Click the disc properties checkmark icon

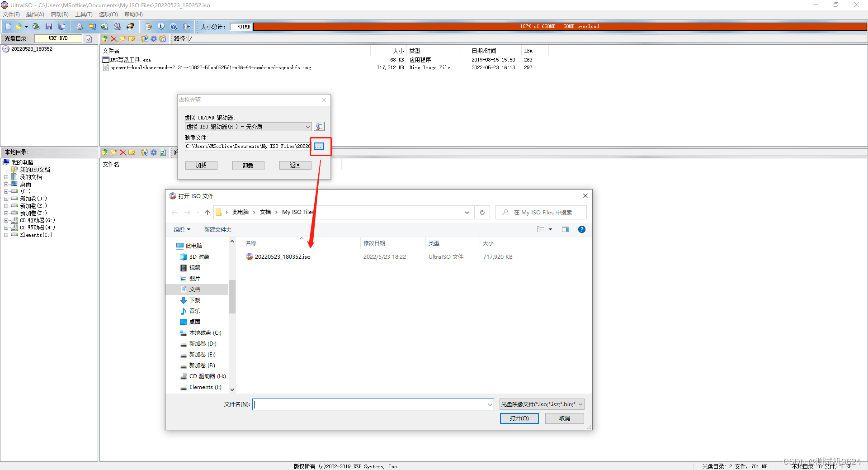(x=89, y=39)
